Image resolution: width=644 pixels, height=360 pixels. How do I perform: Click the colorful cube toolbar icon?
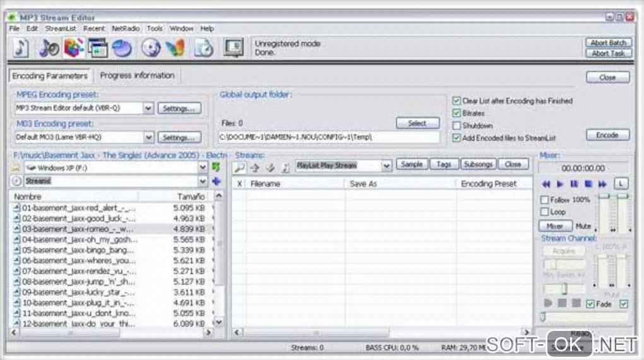pyautogui.click(x=74, y=48)
